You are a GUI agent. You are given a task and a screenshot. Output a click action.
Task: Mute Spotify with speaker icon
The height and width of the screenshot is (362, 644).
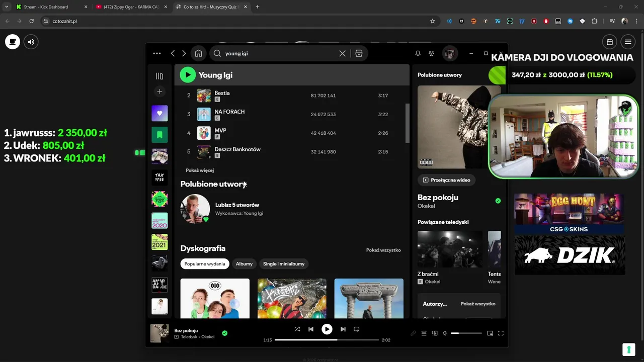click(x=445, y=333)
